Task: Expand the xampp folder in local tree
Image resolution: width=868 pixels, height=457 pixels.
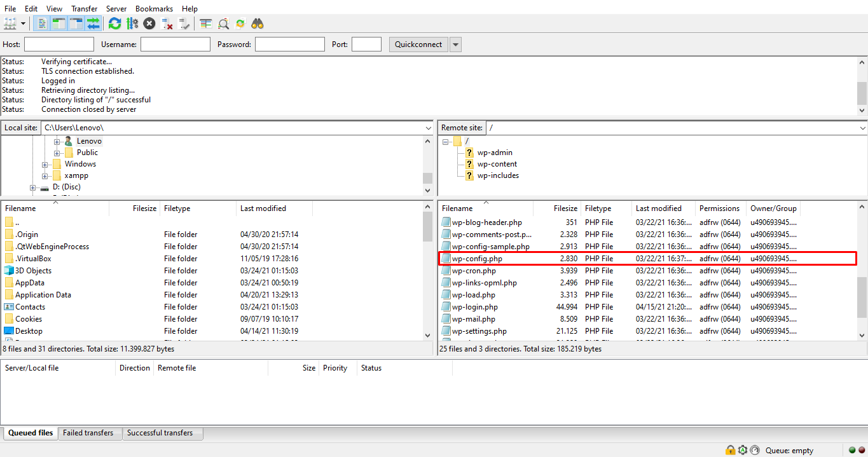Action: pyautogui.click(x=45, y=175)
